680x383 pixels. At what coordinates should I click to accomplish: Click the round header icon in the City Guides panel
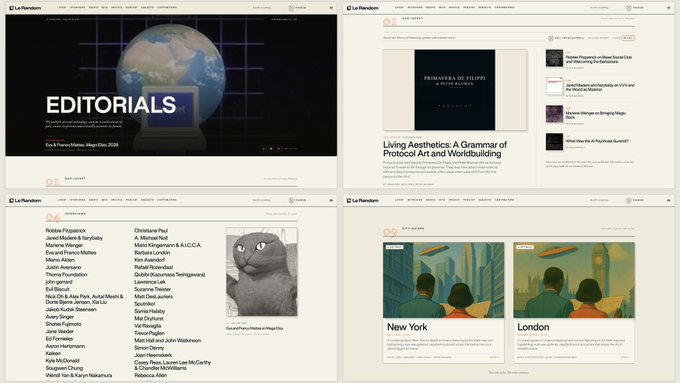628,200
